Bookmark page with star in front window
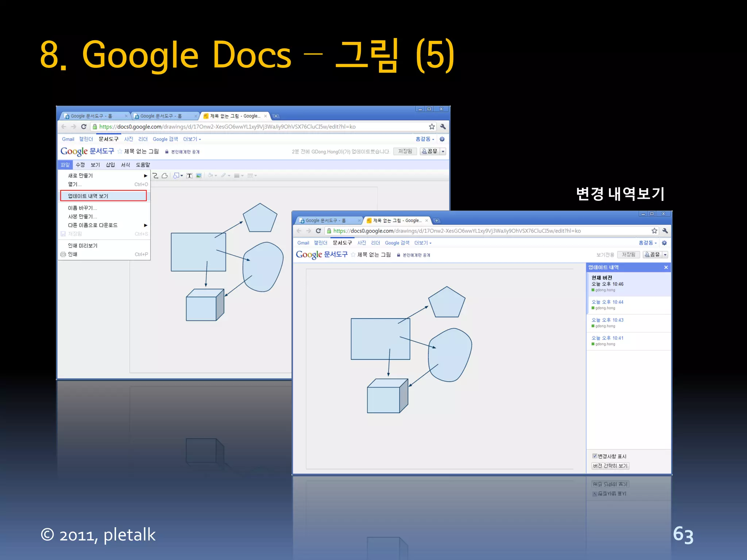This screenshot has height=560, width=747. tap(654, 231)
